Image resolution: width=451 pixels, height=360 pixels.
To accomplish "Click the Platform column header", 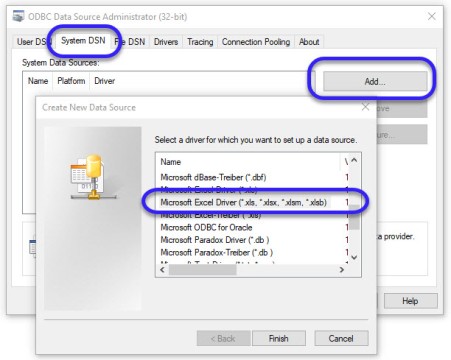I will [x=71, y=81].
